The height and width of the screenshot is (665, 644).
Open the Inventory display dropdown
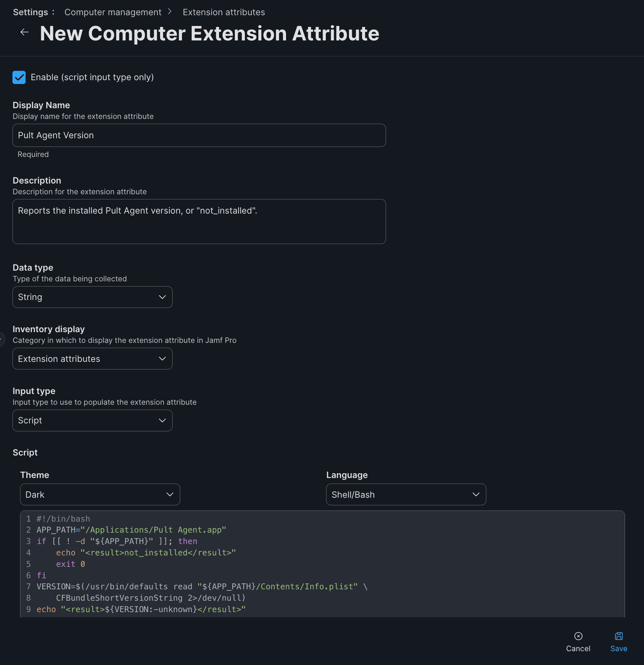click(x=92, y=359)
